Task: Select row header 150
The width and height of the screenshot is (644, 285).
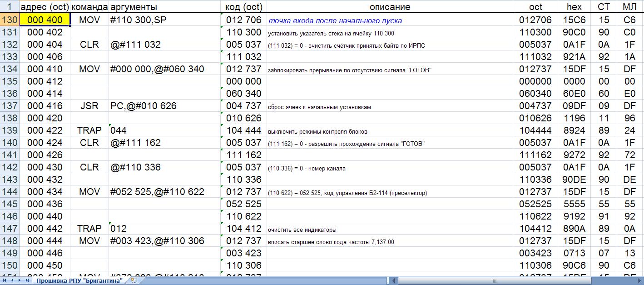Action: click(x=10, y=265)
